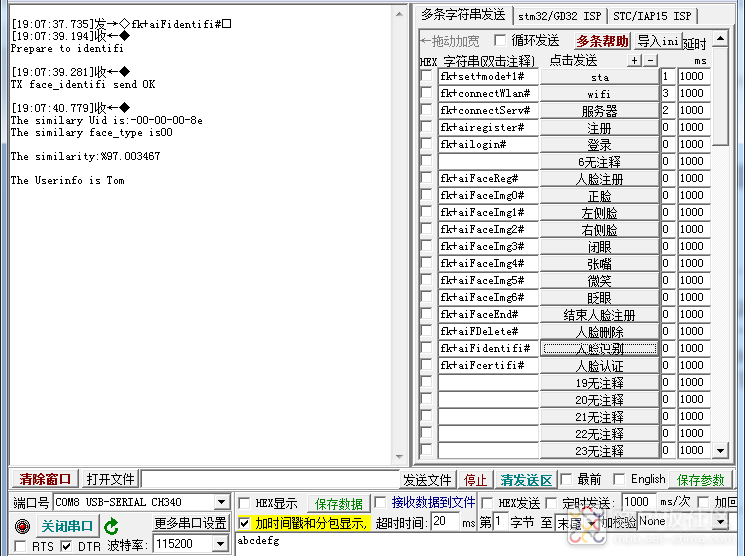The height and width of the screenshot is (556, 745).
Task: Toggle the 接收数据到文件 checkbox
Action: [x=380, y=502]
